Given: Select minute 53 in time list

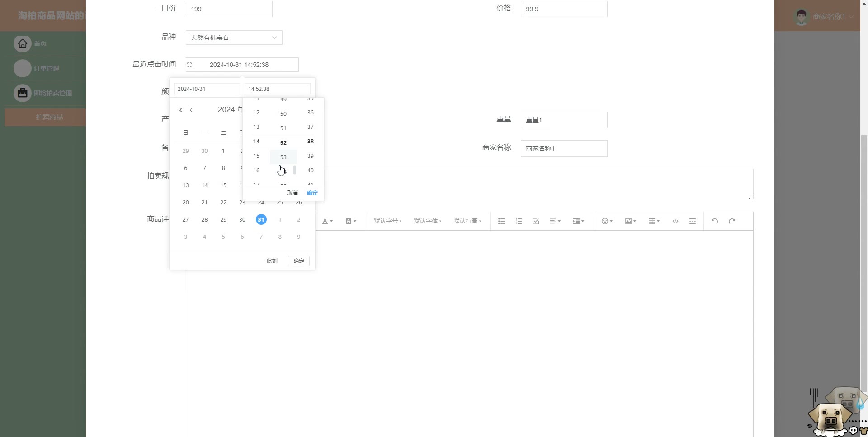Looking at the screenshot, I should click(283, 157).
